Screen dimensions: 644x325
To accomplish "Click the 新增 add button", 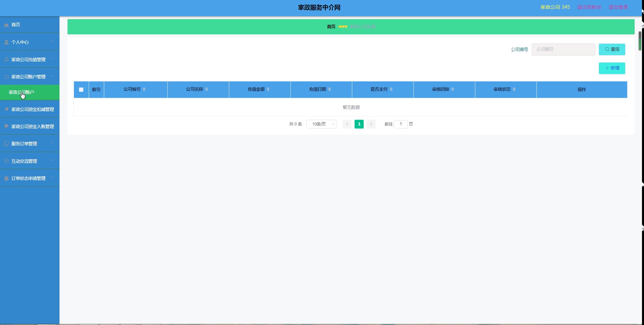I will 612,68.
